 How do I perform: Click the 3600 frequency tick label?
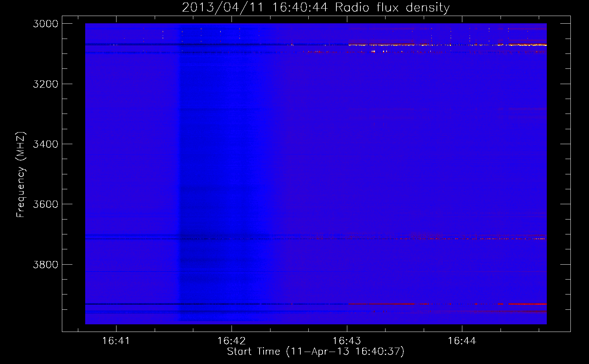click(x=46, y=204)
